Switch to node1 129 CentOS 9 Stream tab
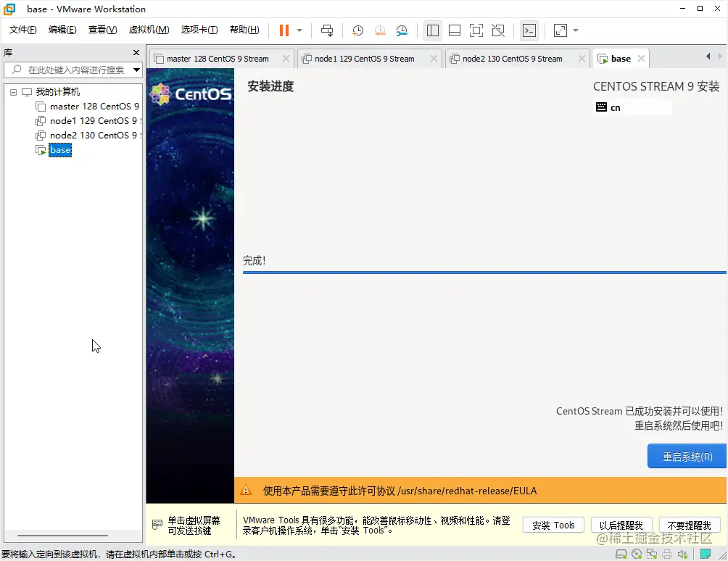Screen dimensions: 728x561 pos(364,59)
